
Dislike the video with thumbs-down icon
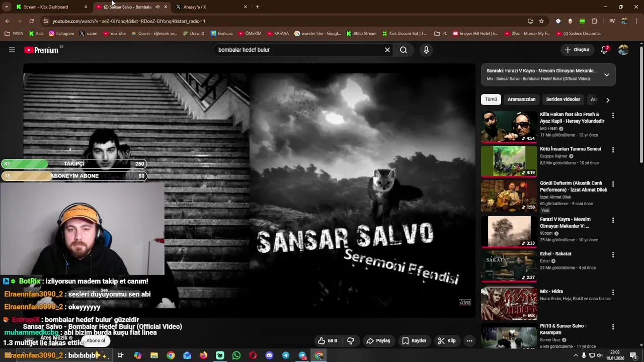click(x=351, y=340)
